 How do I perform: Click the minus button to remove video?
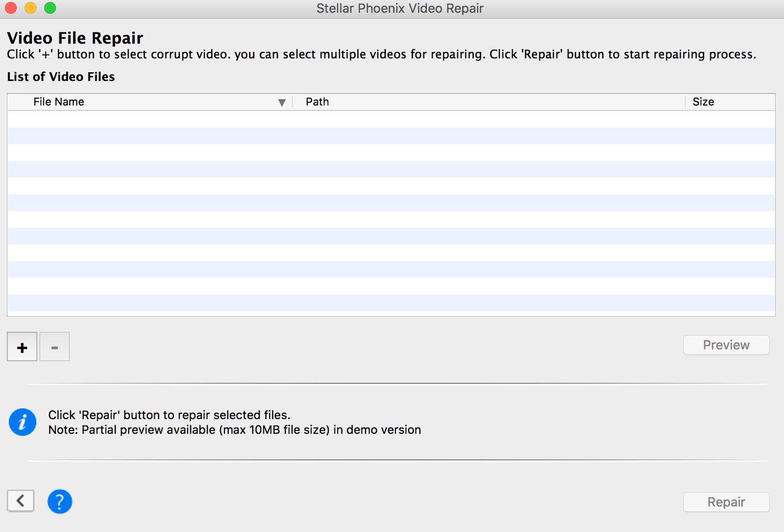click(x=55, y=347)
